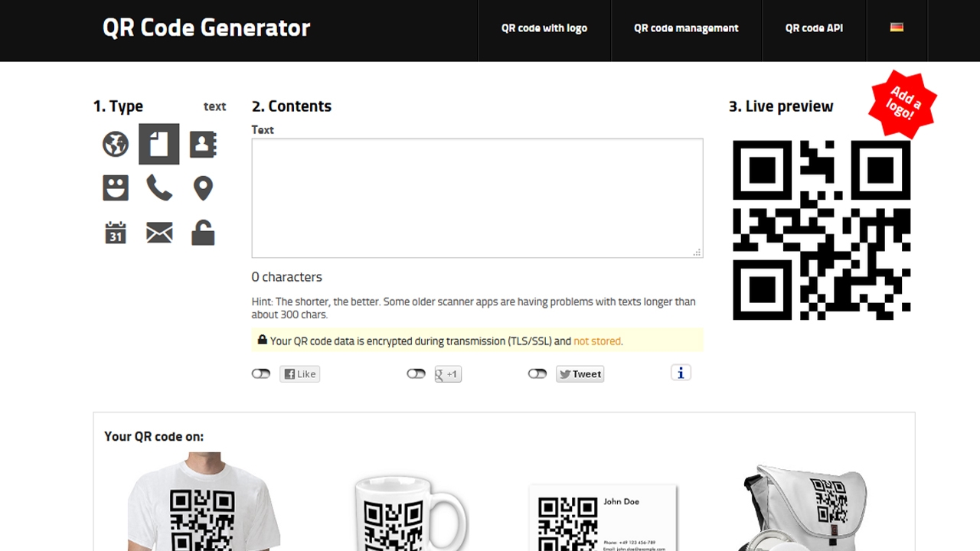Select the vCard contact QR type

[x=203, y=144]
